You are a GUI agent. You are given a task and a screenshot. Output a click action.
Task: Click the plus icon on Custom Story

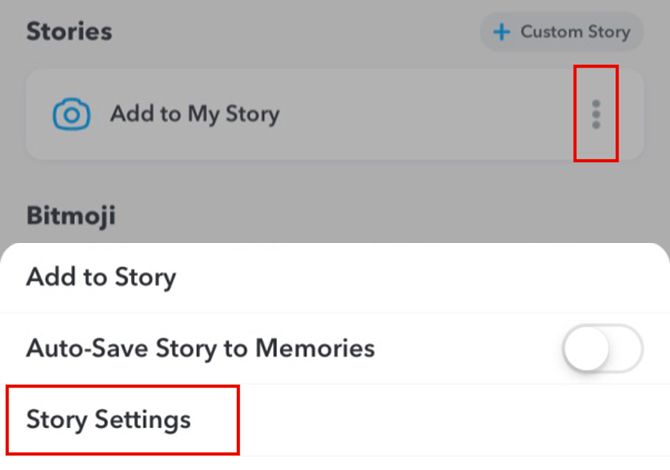point(502,32)
